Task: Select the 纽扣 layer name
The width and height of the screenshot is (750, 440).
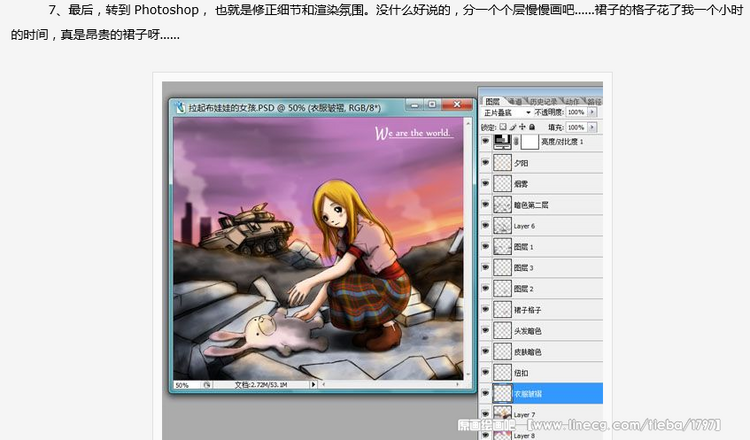Action: [x=521, y=373]
